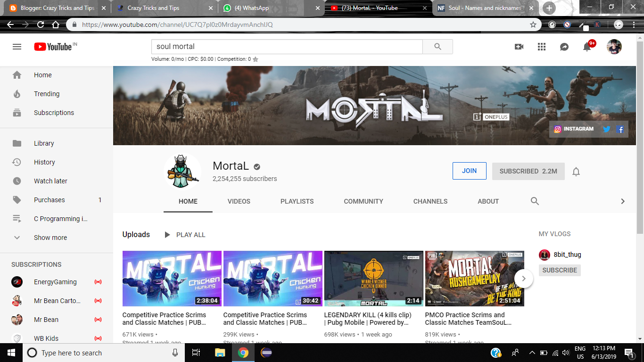Open File Explorer from the taskbar
644x362 pixels.
tap(220, 353)
